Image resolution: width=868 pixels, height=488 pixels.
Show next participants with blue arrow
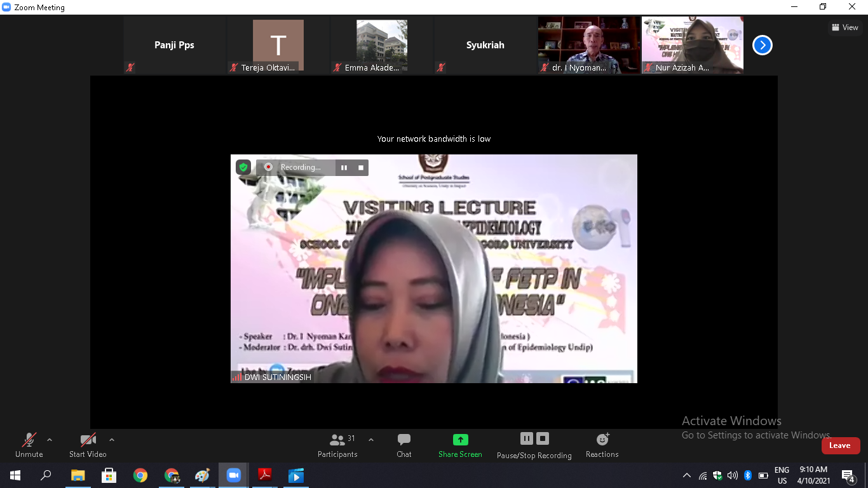click(x=763, y=45)
